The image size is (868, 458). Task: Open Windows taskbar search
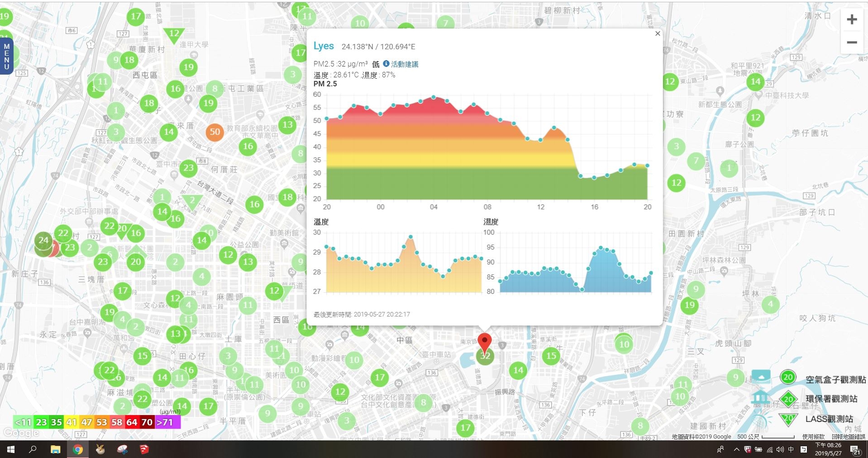[x=33, y=449]
